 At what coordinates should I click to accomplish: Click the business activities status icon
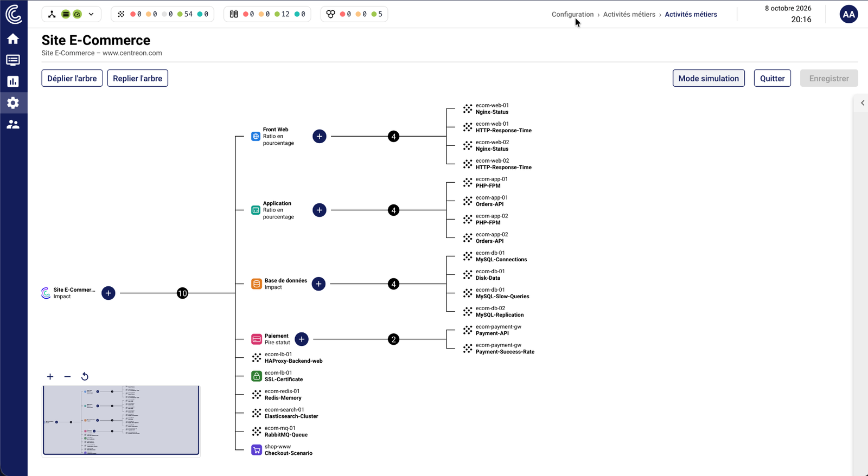click(x=331, y=14)
